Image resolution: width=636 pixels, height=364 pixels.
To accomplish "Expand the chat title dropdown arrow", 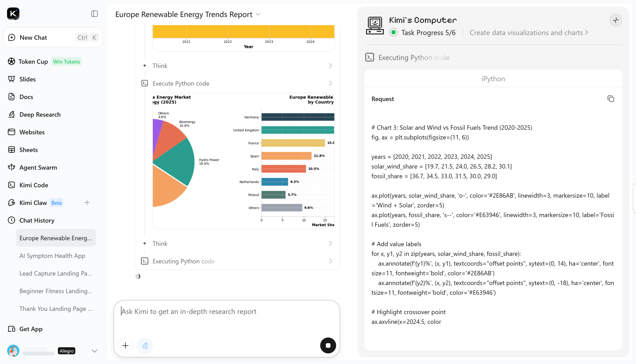I will 258,15.
